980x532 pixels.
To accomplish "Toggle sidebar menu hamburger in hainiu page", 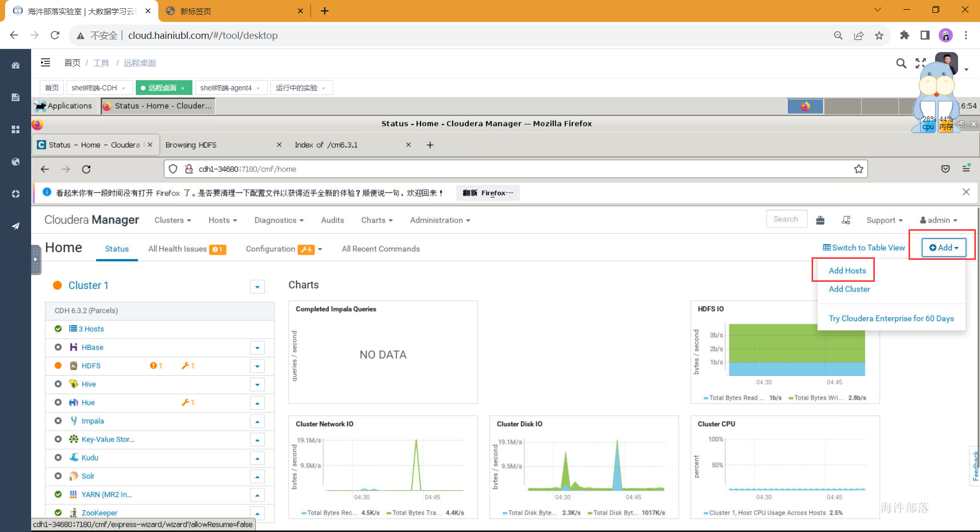I will 45,62.
